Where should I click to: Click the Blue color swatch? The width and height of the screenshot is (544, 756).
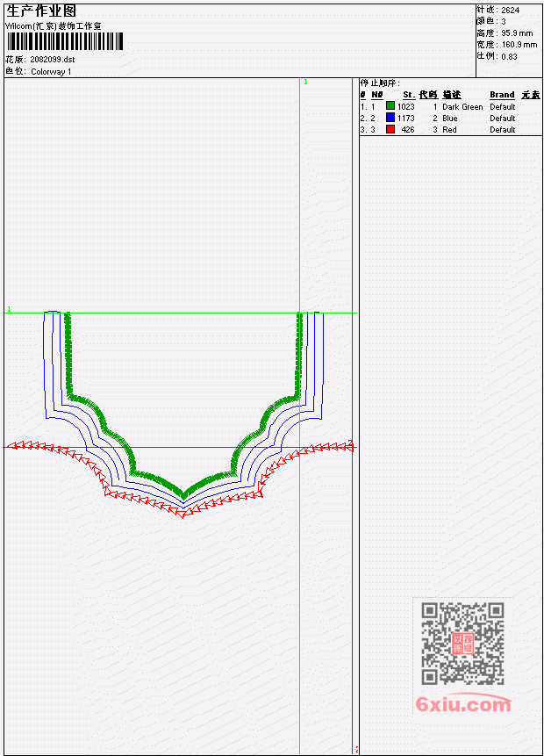(x=390, y=117)
